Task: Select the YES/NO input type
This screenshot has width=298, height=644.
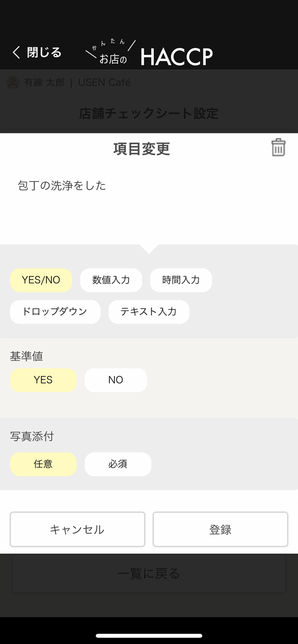Action: (41, 280)
